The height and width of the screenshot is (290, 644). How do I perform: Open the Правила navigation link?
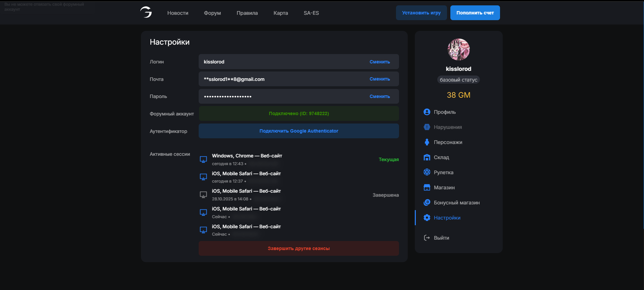[247, 13]
